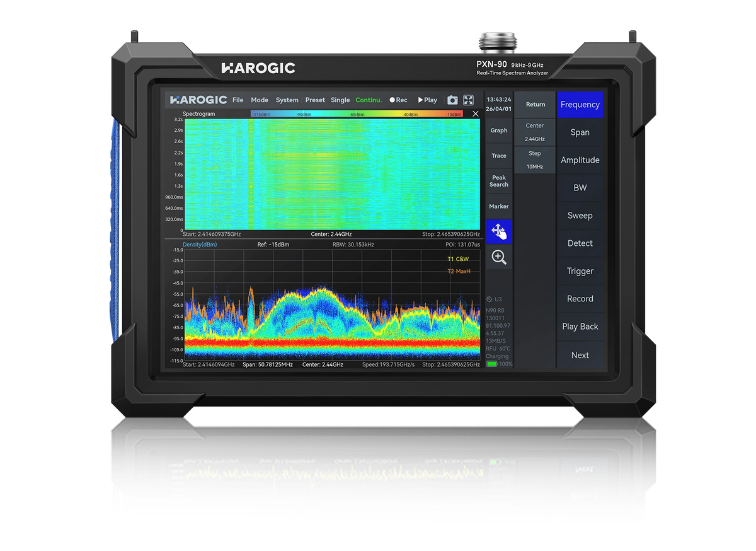756x551 pixels.
Task: Toggle fullscreen with the expand icon
Action: (469, 100)
